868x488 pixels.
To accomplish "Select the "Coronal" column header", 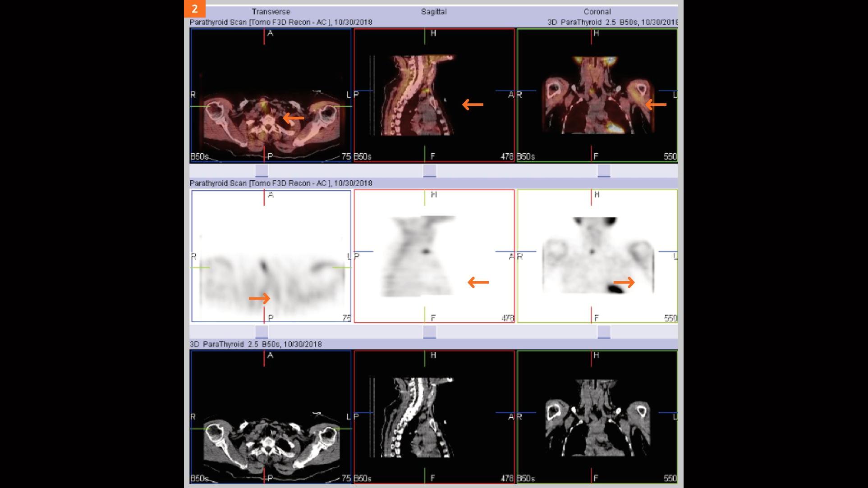I will click(x=597, y=12).
